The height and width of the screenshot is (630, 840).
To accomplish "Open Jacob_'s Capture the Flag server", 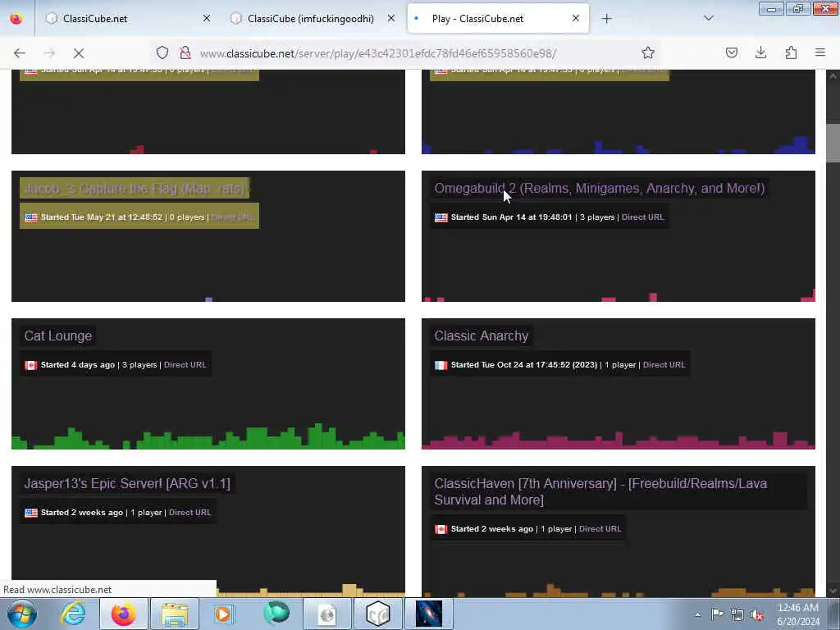I will [x=135, y=188].
